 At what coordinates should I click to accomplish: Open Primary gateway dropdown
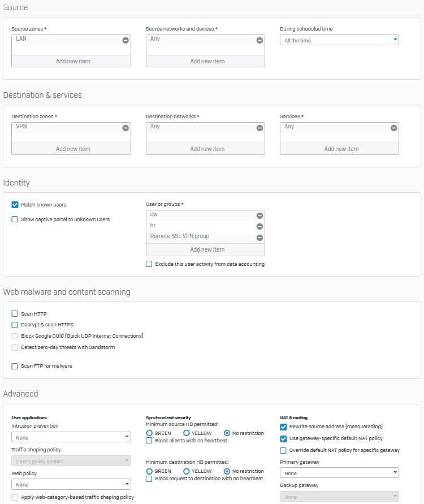coord(339,473)
